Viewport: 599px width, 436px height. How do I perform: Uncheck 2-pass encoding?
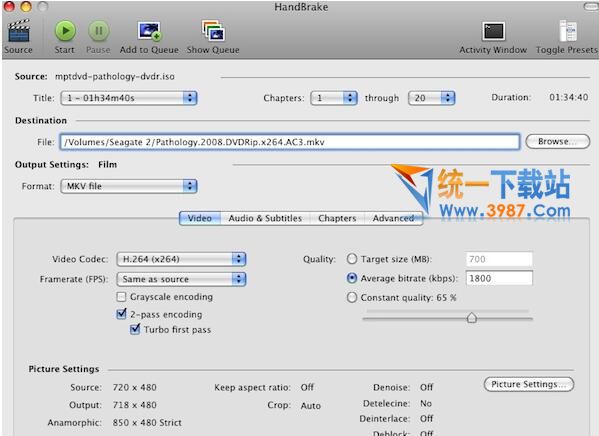(x=121, y=314)
